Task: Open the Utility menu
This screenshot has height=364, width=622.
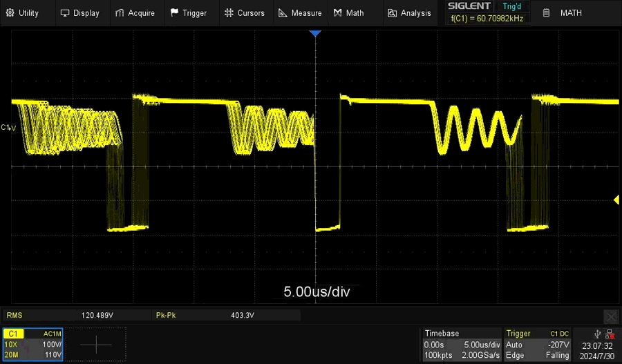Action: click(22, 12)
